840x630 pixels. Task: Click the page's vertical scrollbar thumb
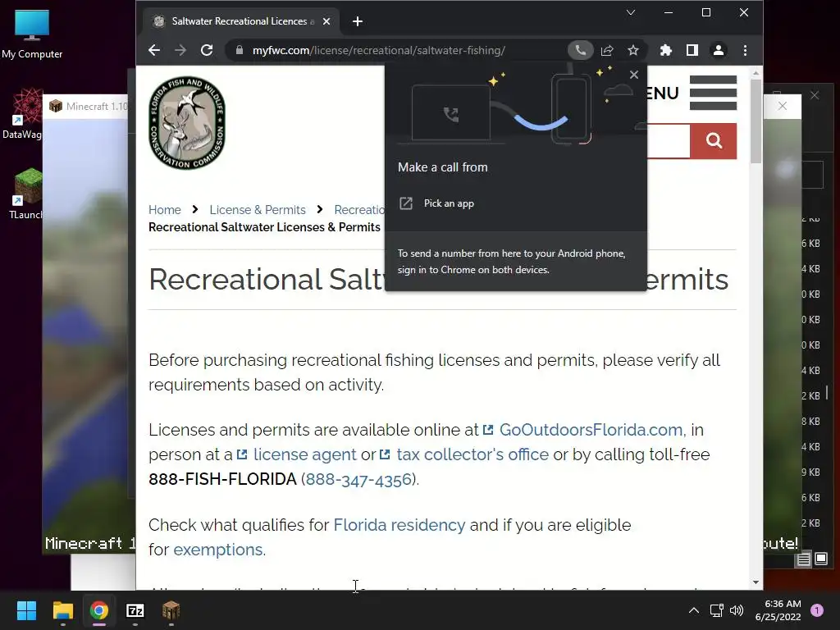point(756,121)
